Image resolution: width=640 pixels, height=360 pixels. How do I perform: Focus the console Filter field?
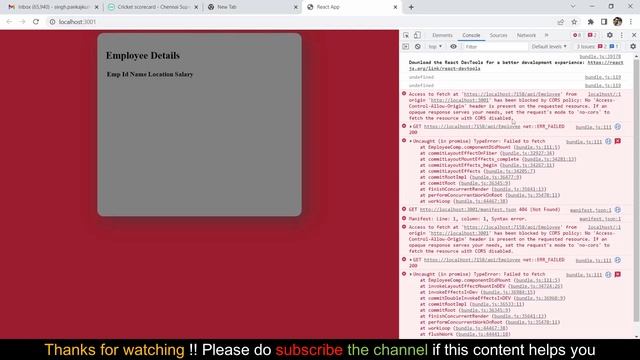tap(495, 47)
